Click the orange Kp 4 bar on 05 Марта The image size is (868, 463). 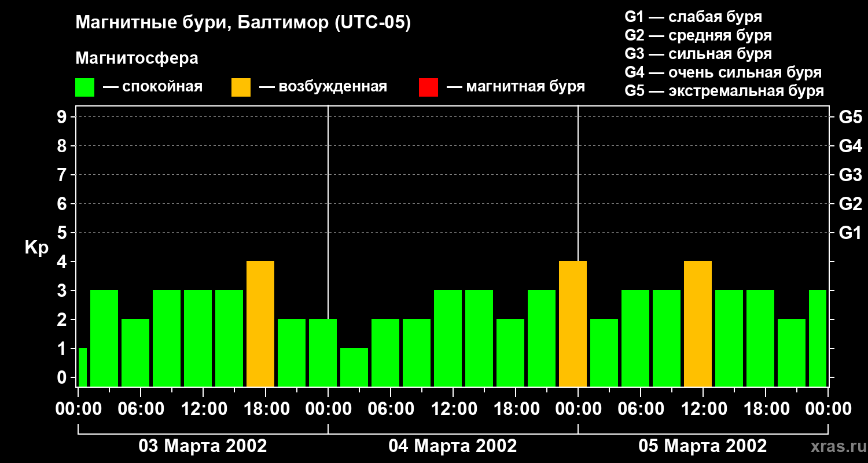pyautogui.click(x=698, y=324)
